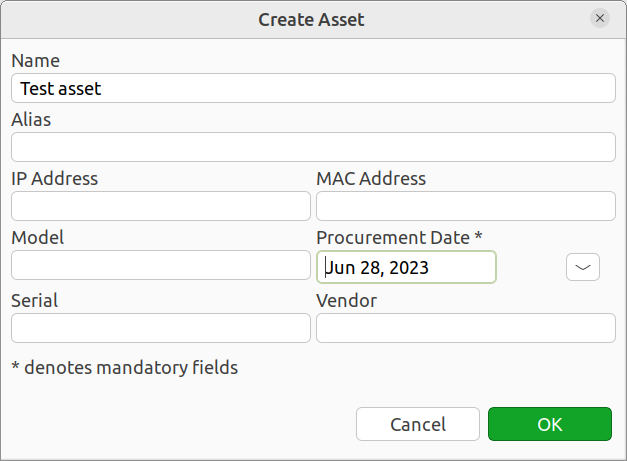Click the 'Create Asset' dialog title
This screenshot has height=461, width=627.
[x=311, y=19]
